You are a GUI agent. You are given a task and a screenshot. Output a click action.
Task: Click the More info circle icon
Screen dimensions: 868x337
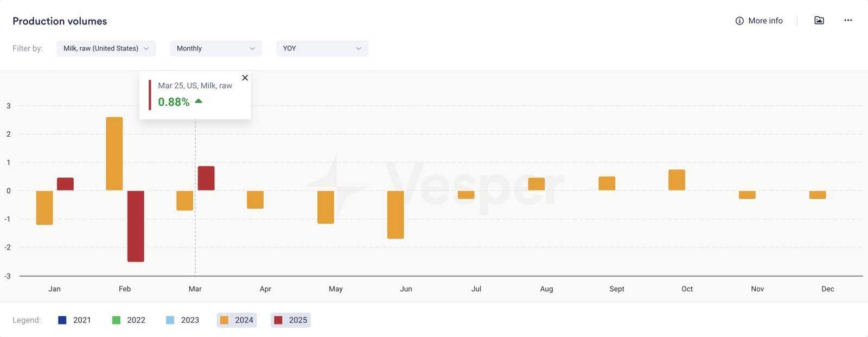(739, 21)
